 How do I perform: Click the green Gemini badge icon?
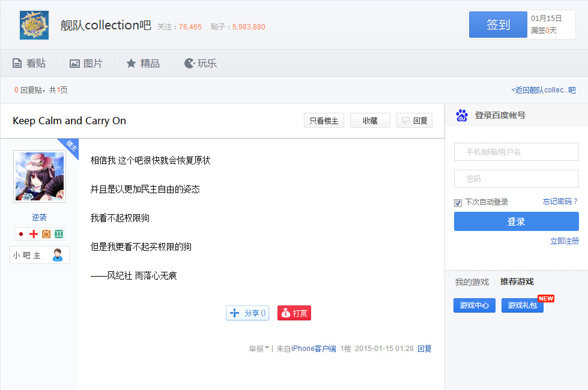coord(59,234)
